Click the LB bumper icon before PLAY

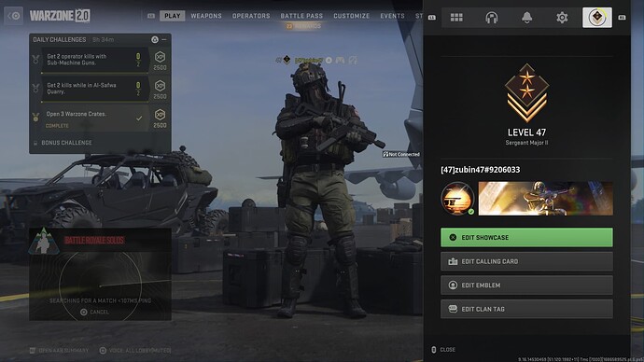151,16
